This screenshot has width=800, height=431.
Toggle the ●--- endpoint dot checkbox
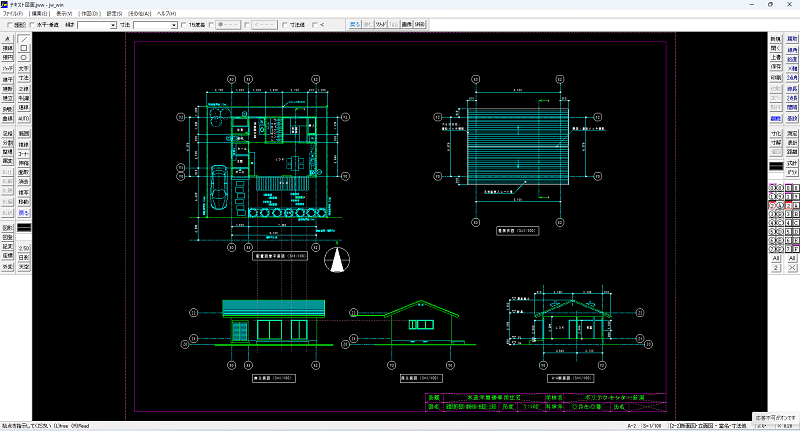[211, 24]
